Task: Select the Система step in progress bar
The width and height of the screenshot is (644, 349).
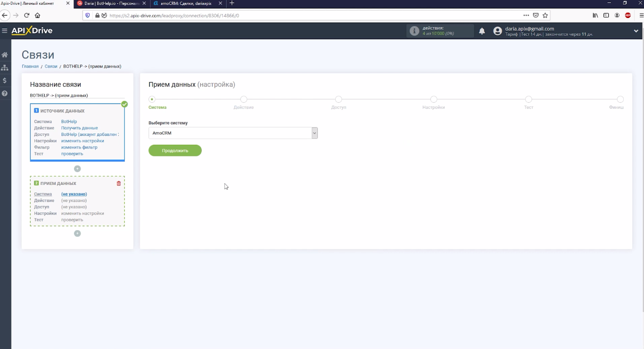Action: click(x=152, y=100)
